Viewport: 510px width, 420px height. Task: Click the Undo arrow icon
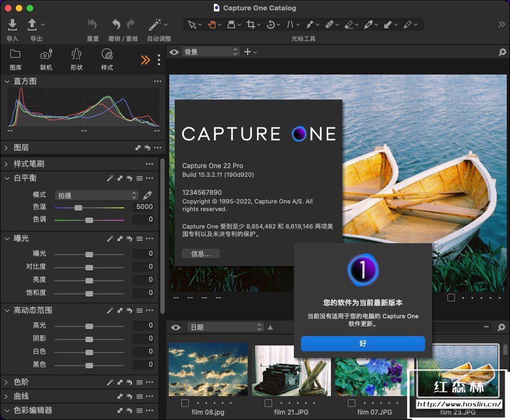115,24
